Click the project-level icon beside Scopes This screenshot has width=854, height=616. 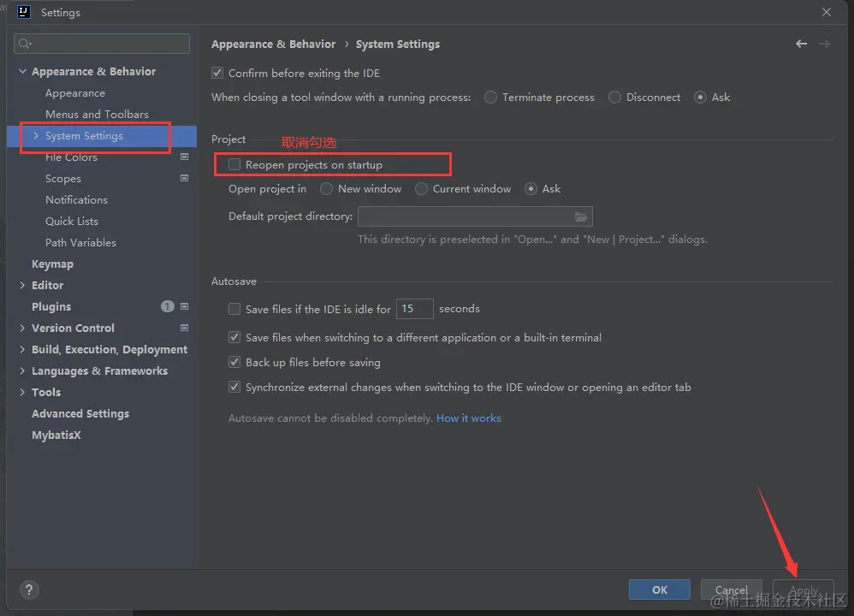coord(185,178)
